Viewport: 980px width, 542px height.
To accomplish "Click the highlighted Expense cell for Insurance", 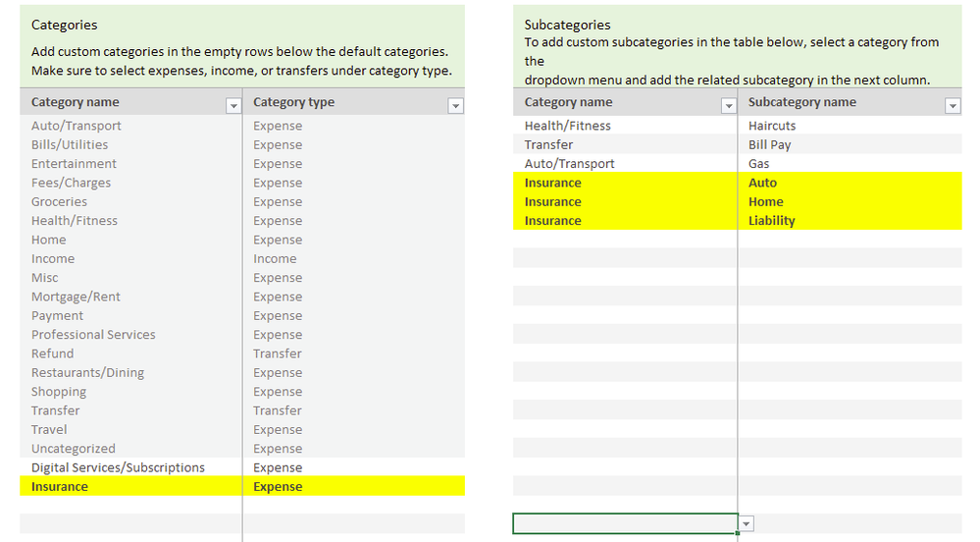I will pos(354,486).
